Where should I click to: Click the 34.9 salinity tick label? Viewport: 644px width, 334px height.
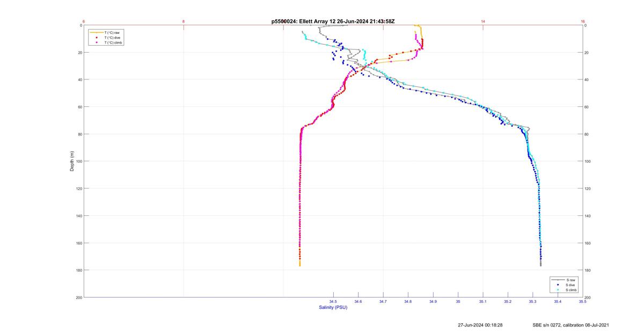tap(433, 301)
